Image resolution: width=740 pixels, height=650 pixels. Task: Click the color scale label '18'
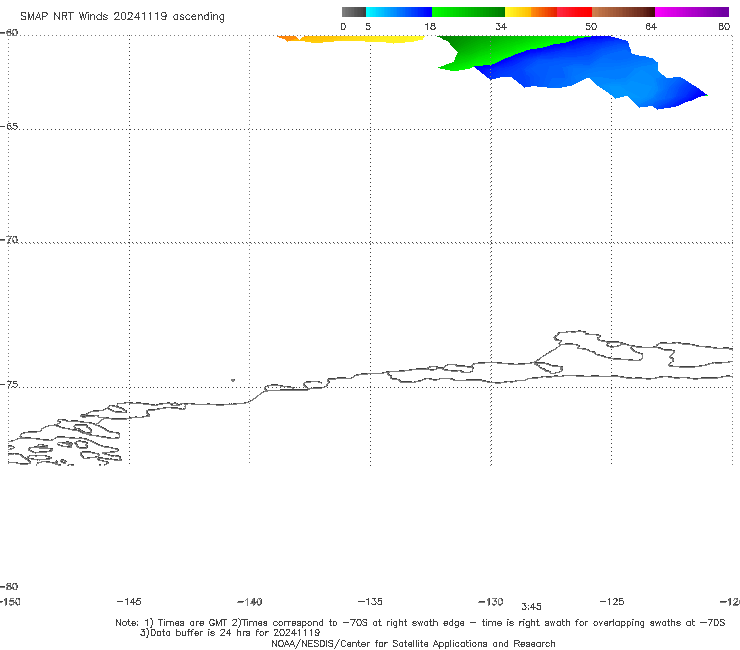pos(430,26)
